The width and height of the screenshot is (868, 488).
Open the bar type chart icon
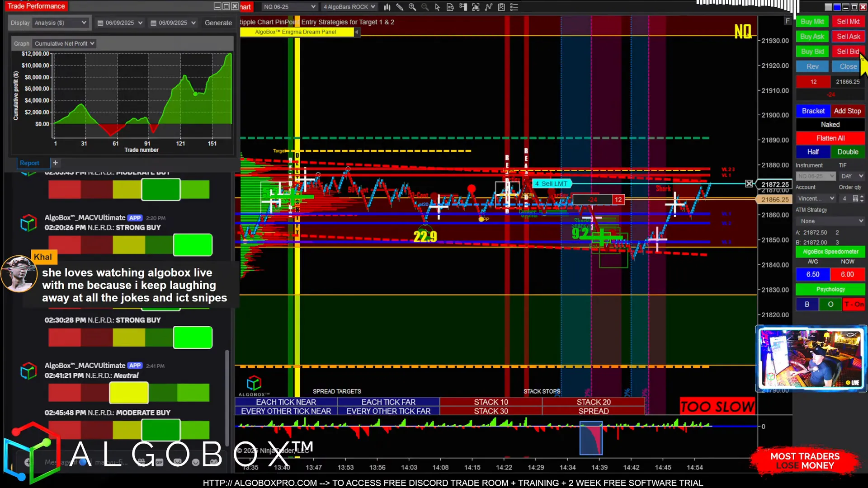coord(387,7)
